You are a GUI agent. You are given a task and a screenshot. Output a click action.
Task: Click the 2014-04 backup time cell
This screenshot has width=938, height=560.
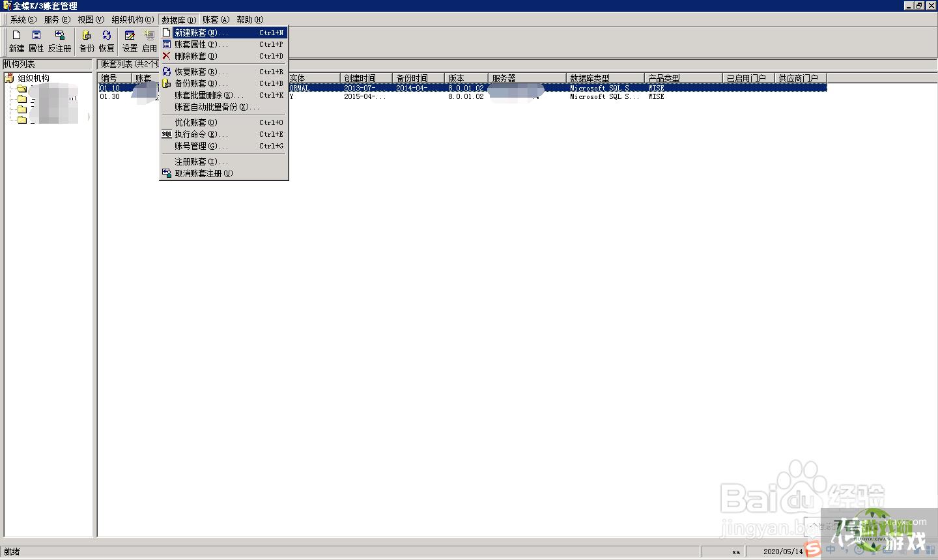(417, 88)
